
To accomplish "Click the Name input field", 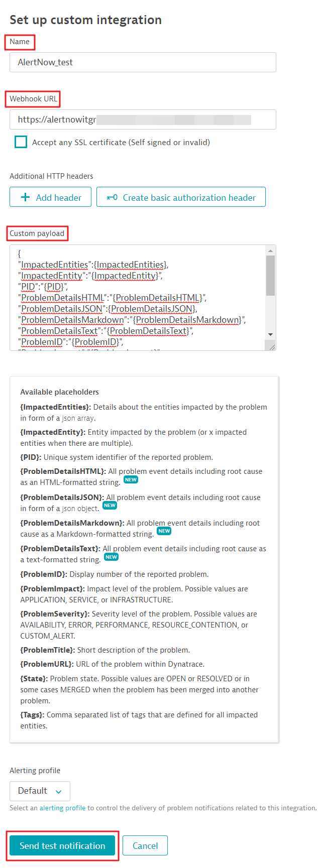I will (143, 62).
